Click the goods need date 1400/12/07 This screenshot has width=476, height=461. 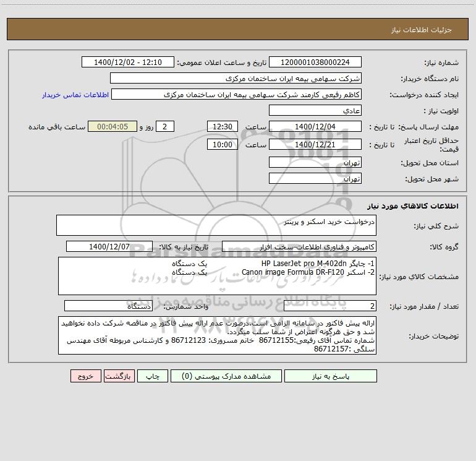[x=109, y=246]
